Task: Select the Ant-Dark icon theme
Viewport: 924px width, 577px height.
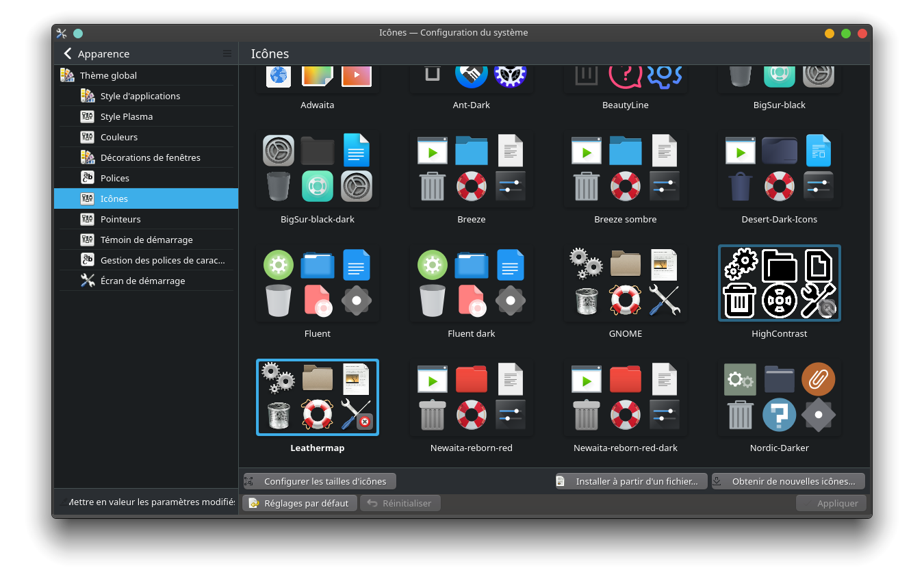Action: pyautogui.click(x=472, y=88)
